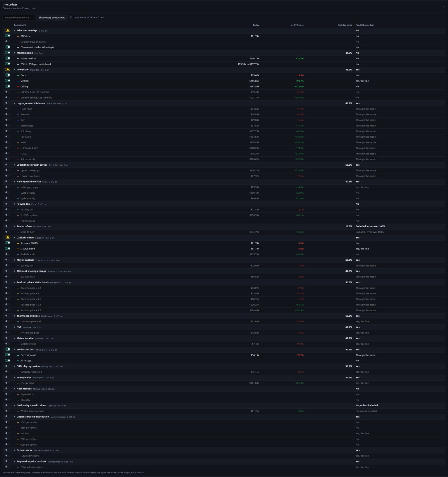The image size is (448, 477).
Task: Collapse the Price and overlays group
Action: (x=15, y=31)
